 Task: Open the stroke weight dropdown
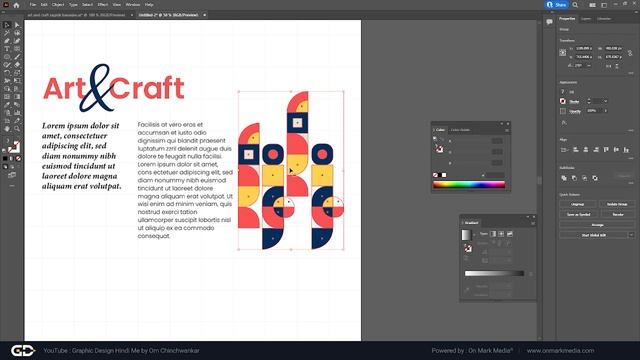coord(606,101)
